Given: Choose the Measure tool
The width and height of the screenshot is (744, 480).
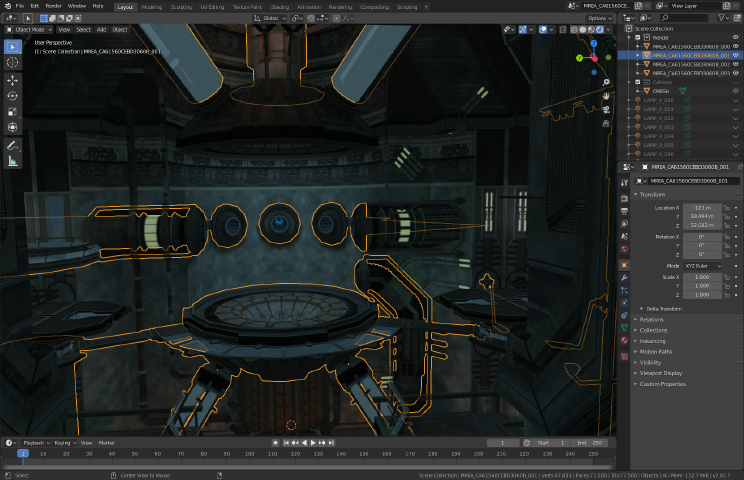Looking at the screenshot, I should [13, 160].
